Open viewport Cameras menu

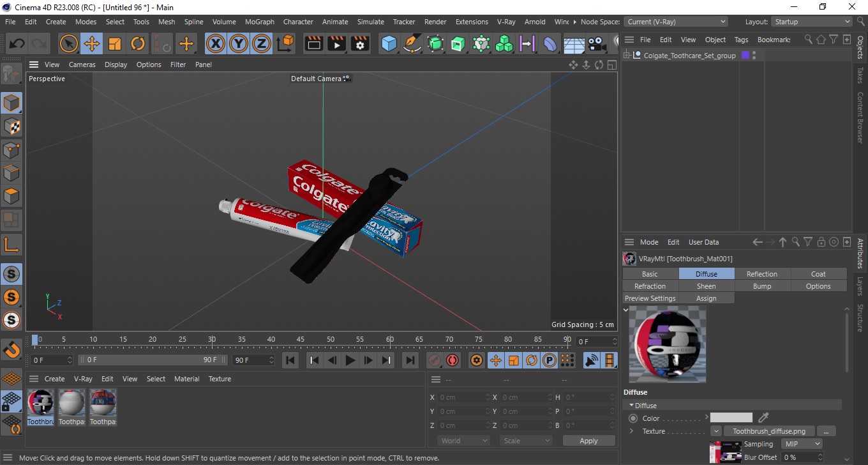coord(82,65)
